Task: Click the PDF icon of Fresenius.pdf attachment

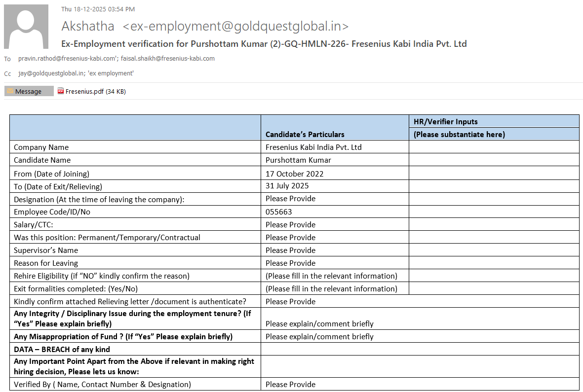Action: point(61,91)
